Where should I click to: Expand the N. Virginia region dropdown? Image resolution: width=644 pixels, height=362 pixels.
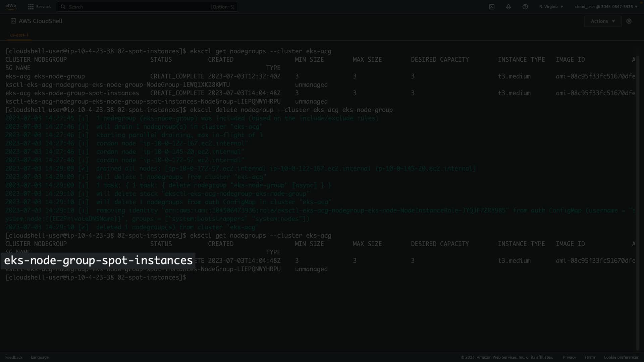pyautogui.click(x=551, y=7)
